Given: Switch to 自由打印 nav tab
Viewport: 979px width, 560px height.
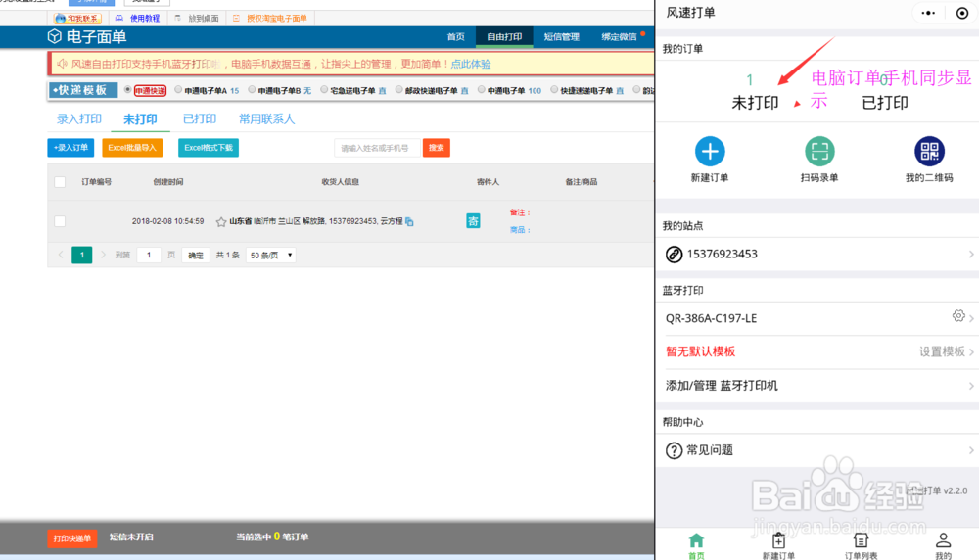Looking at the screenshot, I should [504, 37].
